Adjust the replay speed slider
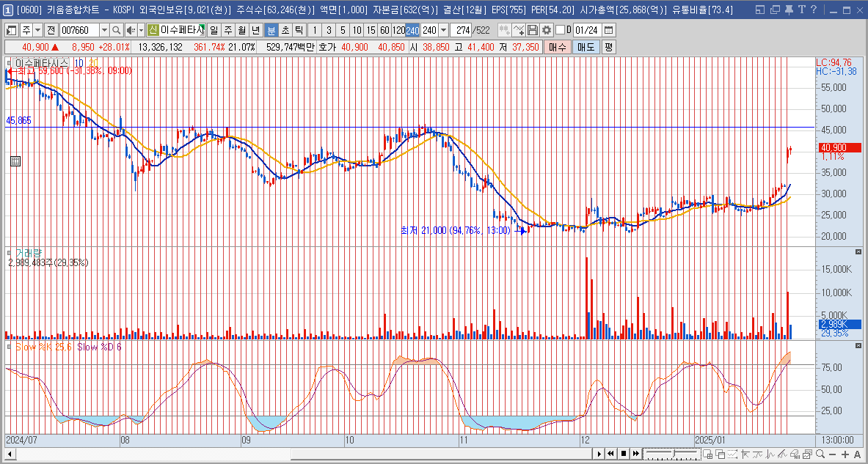Viewport: 868px width, 464px height. (671, 454)
